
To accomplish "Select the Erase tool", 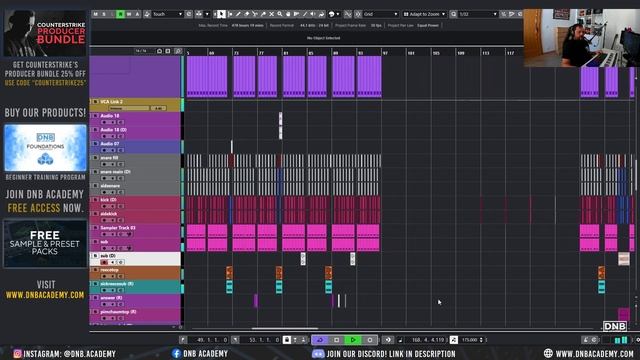I will click(x=247, y=14).
